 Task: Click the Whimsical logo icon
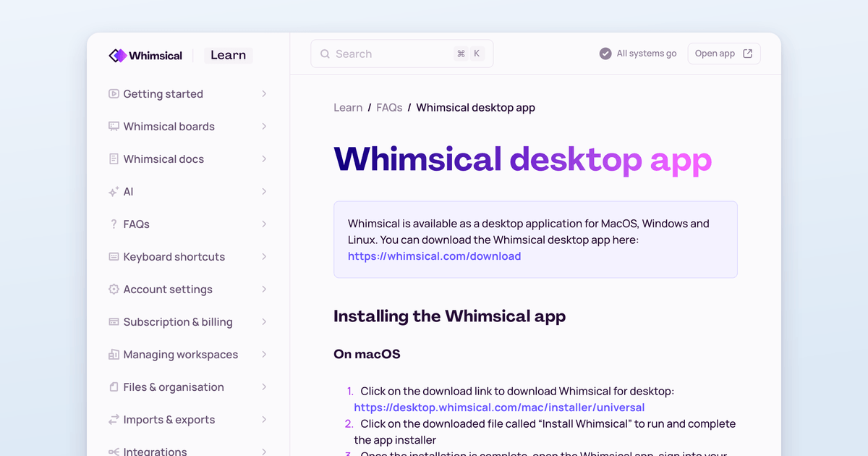(x=117, y=56)
